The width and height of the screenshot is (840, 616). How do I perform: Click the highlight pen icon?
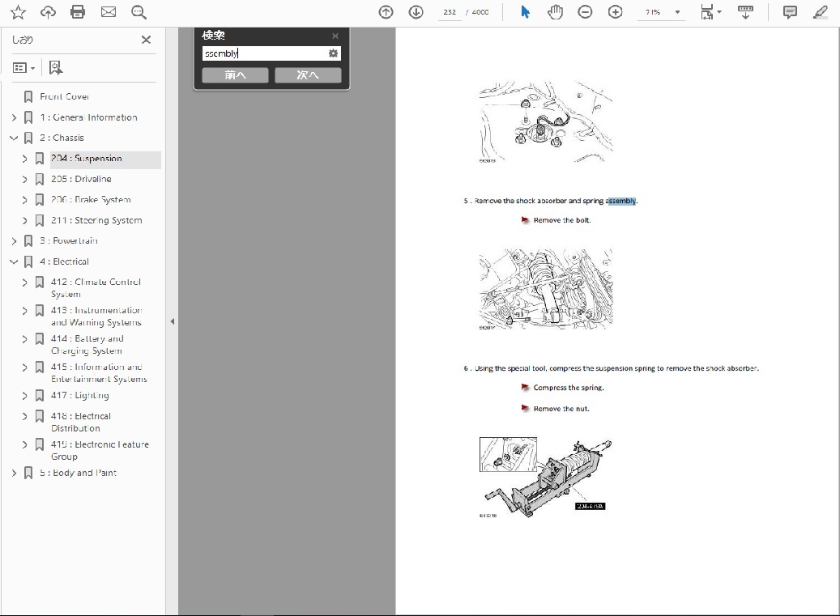(x=821, y=12)
